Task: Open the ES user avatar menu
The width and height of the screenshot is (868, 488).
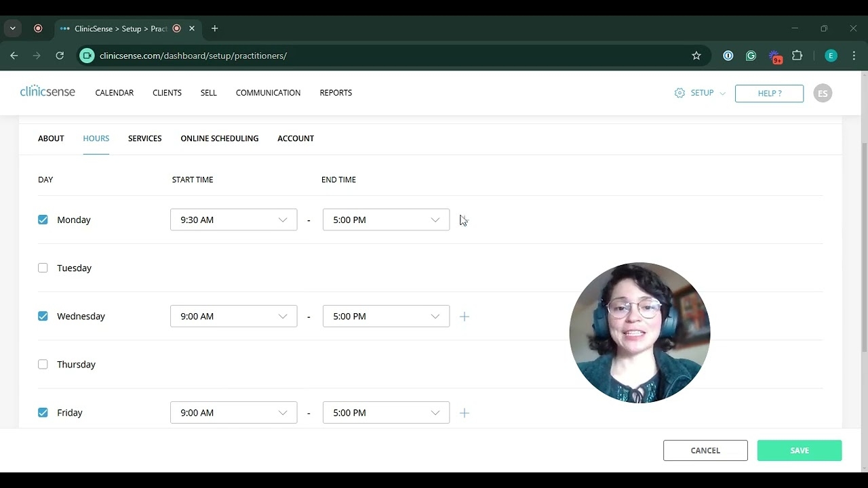Action: [x=823, y=93]
